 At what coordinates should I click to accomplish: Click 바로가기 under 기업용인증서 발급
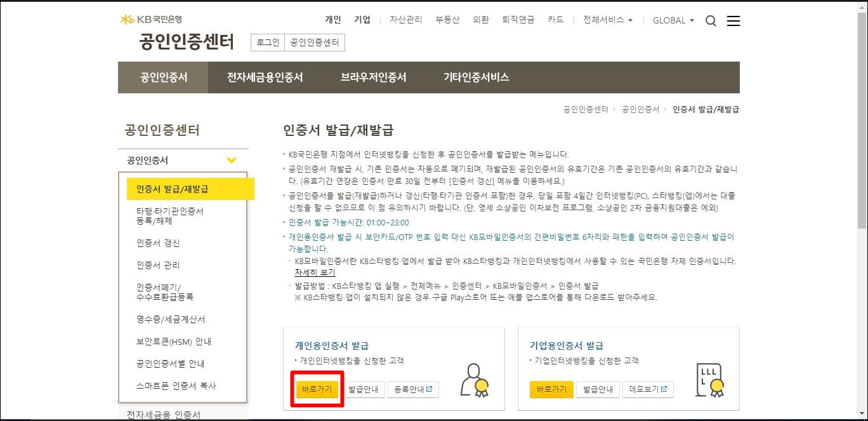click(551, 389)
